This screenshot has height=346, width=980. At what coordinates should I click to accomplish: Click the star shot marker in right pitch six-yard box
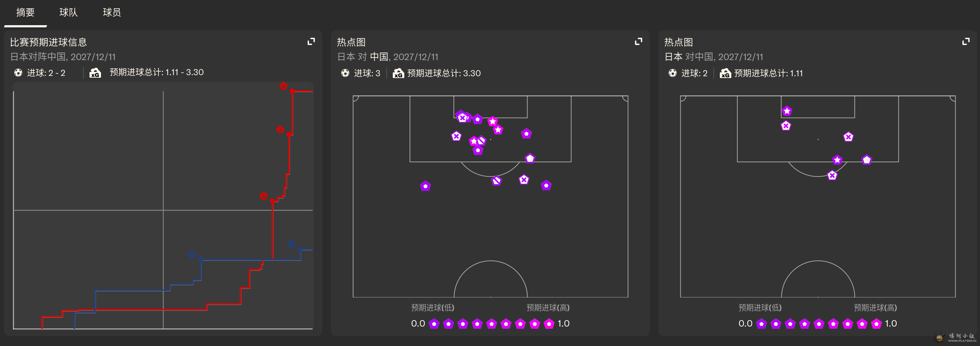tap(787, 111)
